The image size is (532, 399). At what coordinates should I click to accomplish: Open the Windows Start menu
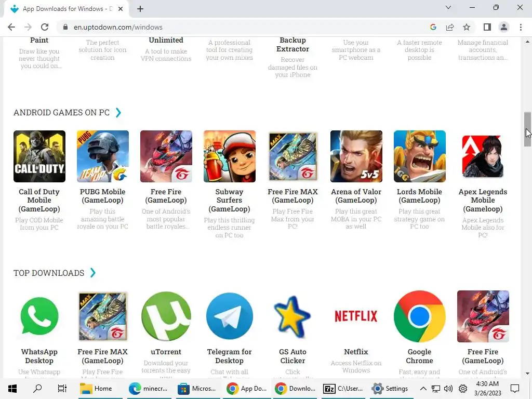point(12,389)
